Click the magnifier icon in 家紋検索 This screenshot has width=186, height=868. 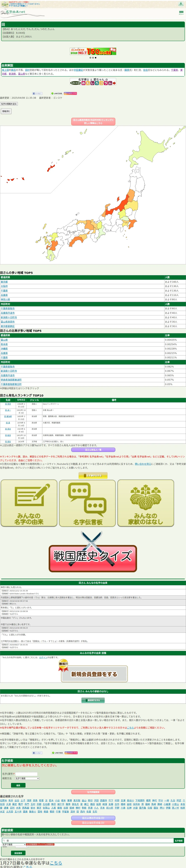click(x=4, y=841)
